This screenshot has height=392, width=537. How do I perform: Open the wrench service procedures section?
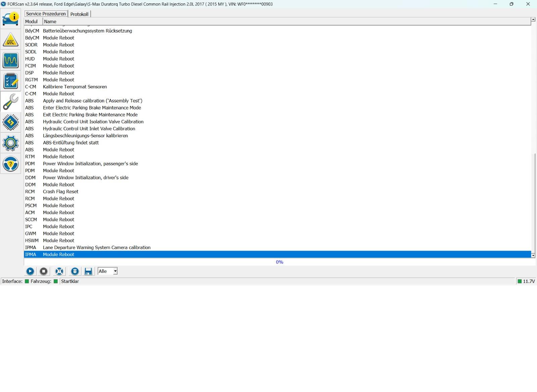(x=10, y=102)
